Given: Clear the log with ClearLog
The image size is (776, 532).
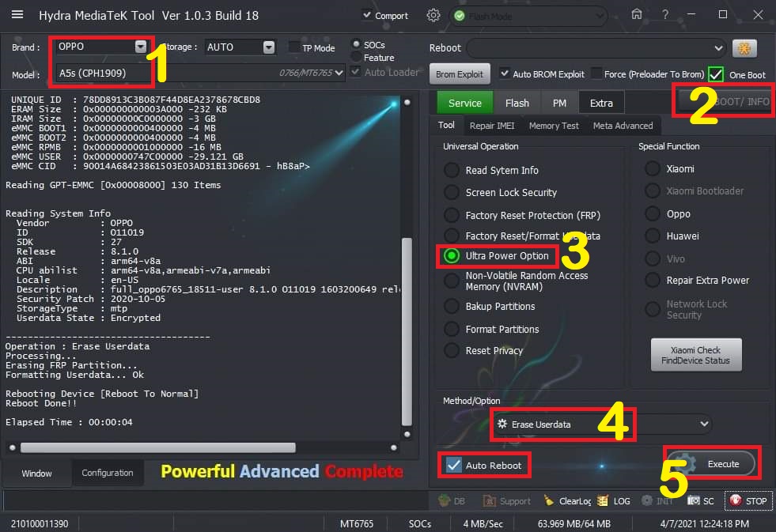Looking at the screenshot, I should click(x=567, y=501).
